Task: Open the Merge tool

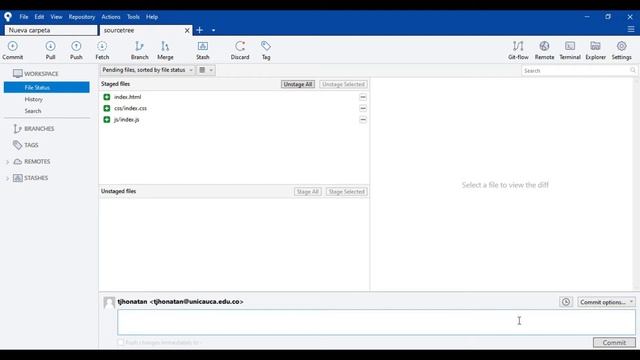Action: coord(165,51)
